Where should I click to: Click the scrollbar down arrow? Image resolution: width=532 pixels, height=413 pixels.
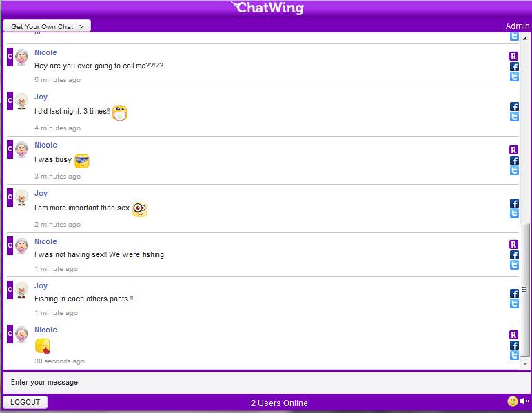point(525,364)
